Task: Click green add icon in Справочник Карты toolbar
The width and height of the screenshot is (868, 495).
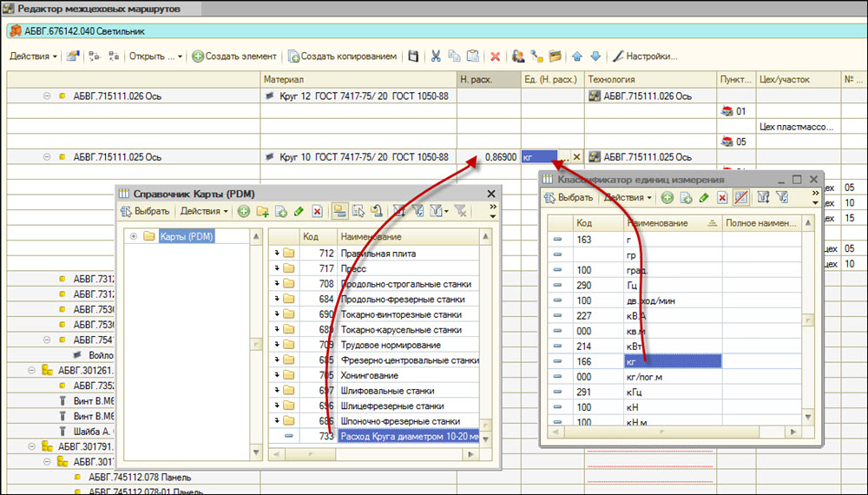Action: [244, 211]
